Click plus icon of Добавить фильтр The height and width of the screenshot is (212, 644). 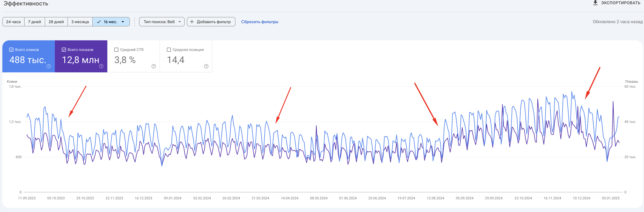point(192,22)
